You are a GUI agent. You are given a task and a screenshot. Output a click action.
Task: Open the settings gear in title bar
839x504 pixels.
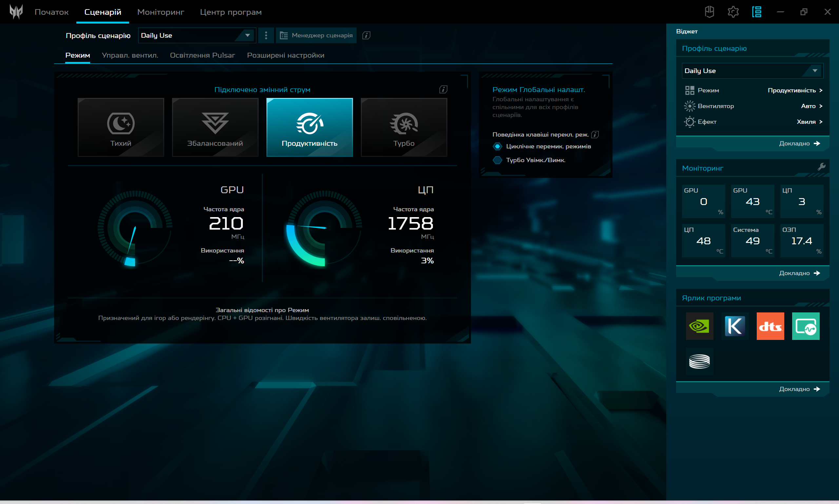pos(733,12)
